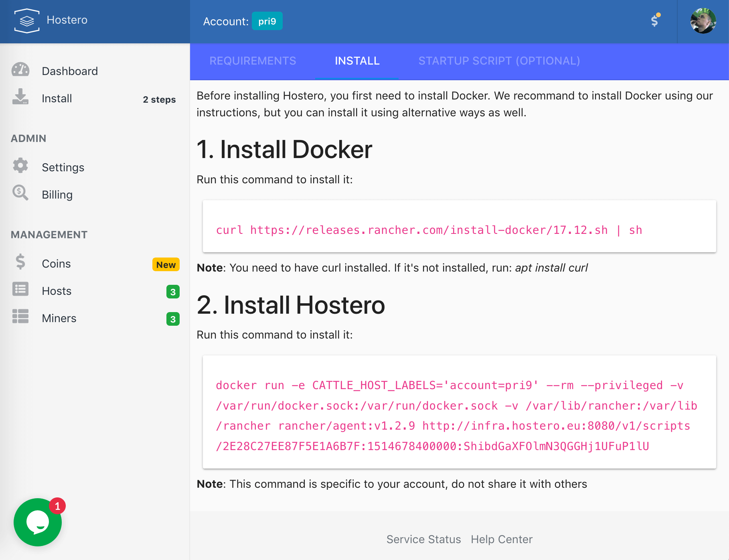
Task: Switch to the Requirements tab
Action: coord(253,61)
